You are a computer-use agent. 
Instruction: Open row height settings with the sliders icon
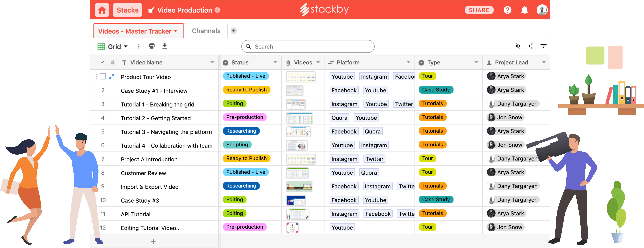pos(531,46)
